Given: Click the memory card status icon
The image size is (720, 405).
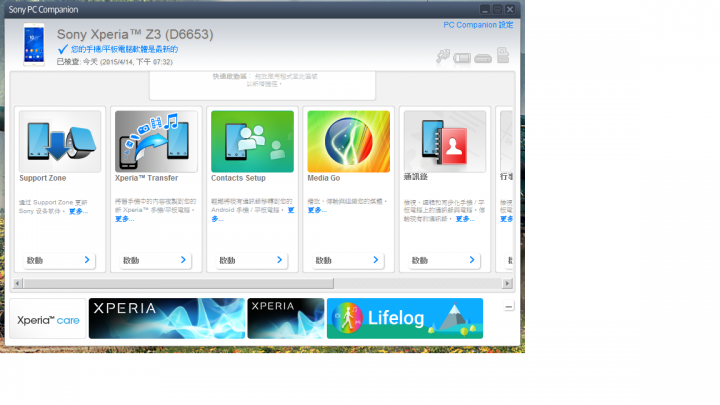Looking at the screenshot, I should [x=503, y=55].
